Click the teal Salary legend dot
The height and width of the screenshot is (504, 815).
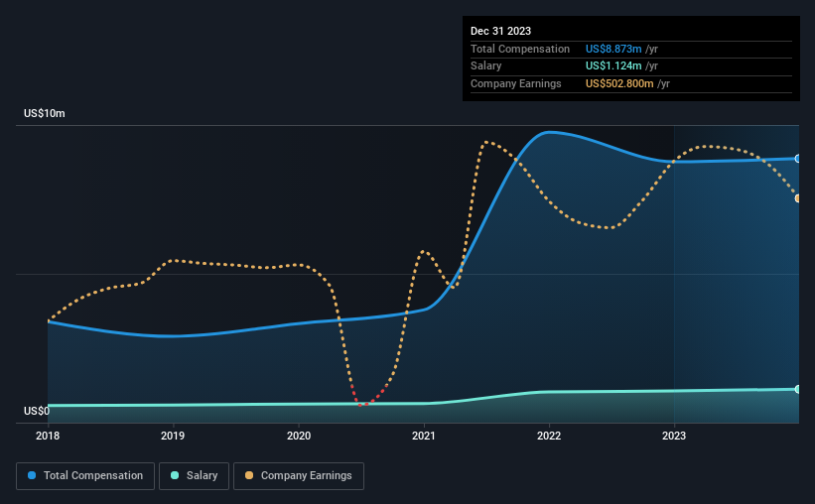pyautogui.click(x=175, y=475)
